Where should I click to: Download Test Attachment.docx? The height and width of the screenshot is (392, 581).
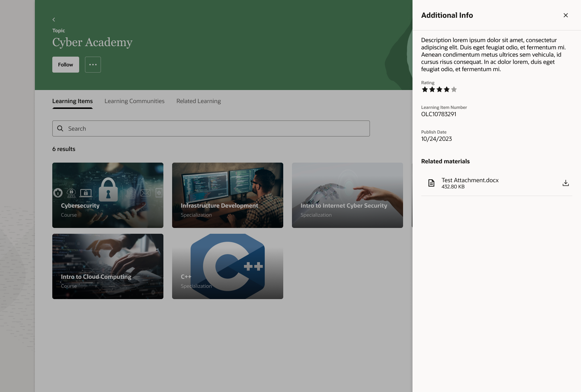click(565, 183)
